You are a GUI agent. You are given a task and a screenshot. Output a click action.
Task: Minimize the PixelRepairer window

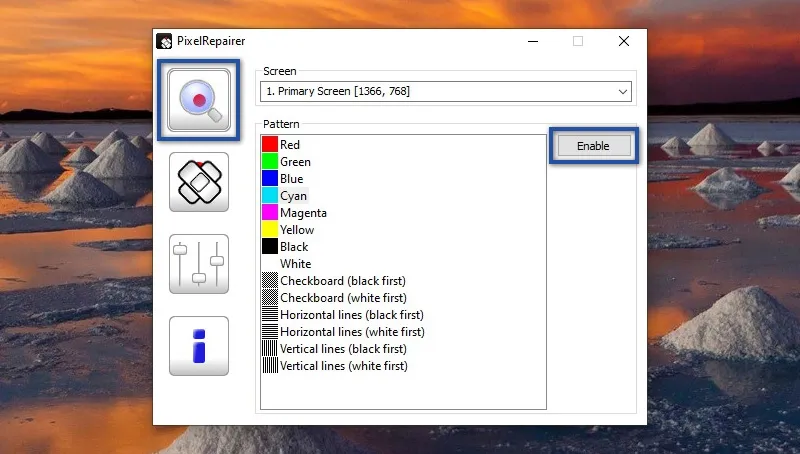coord(533,41)
